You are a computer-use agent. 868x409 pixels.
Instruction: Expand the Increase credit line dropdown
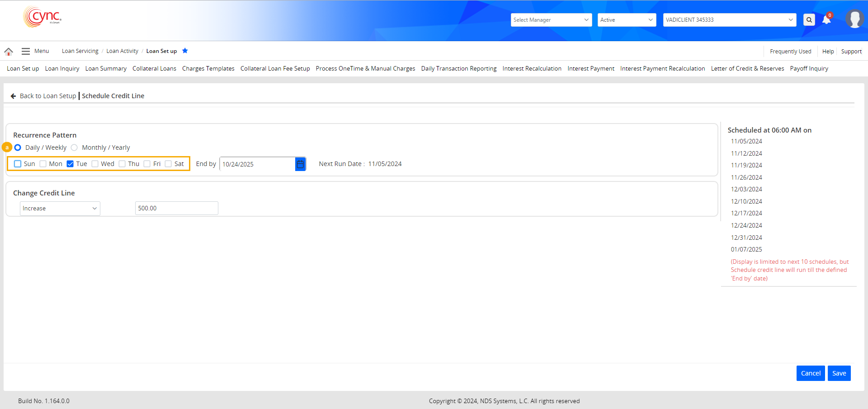pos(60,209)
